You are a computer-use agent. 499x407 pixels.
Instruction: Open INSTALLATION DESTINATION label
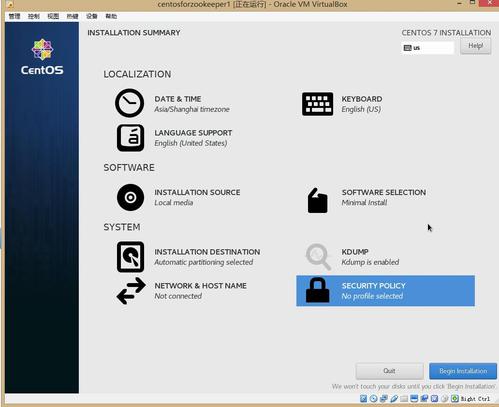pyautogui.click(x=207, y=252)
